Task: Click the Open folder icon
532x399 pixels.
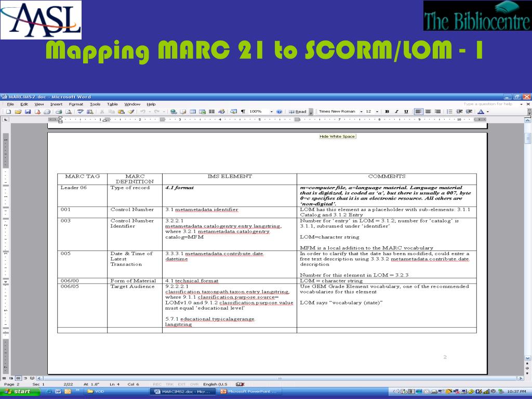Action: coord(18,112)
